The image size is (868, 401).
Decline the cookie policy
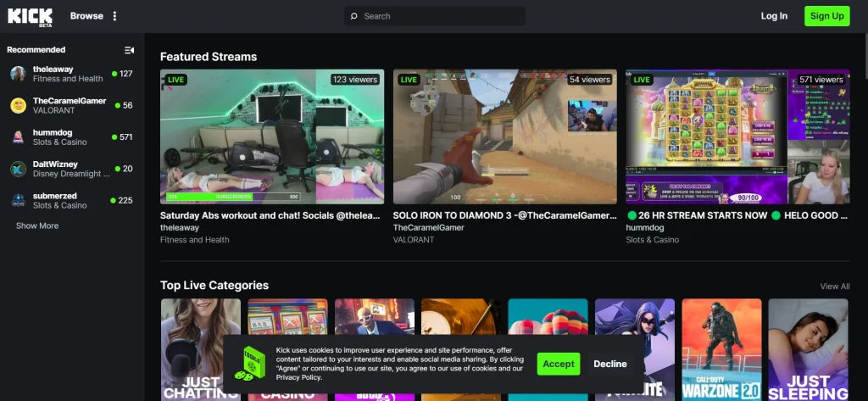610,364
